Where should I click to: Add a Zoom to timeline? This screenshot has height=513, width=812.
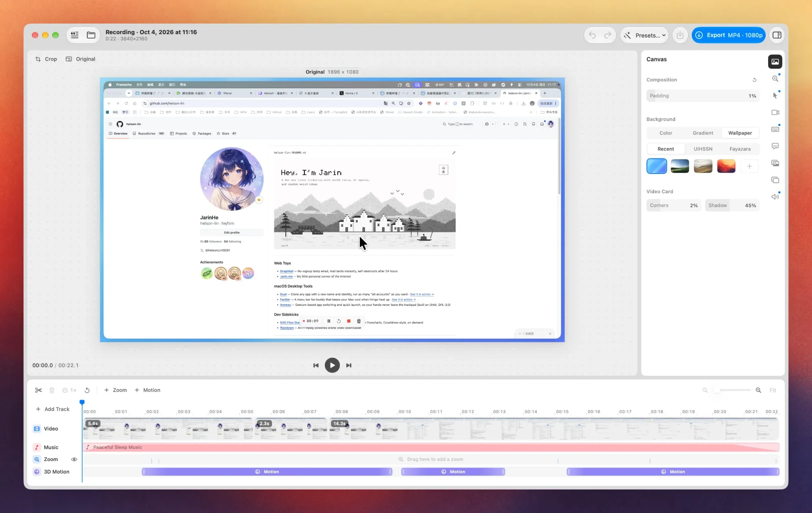point(115,390)
